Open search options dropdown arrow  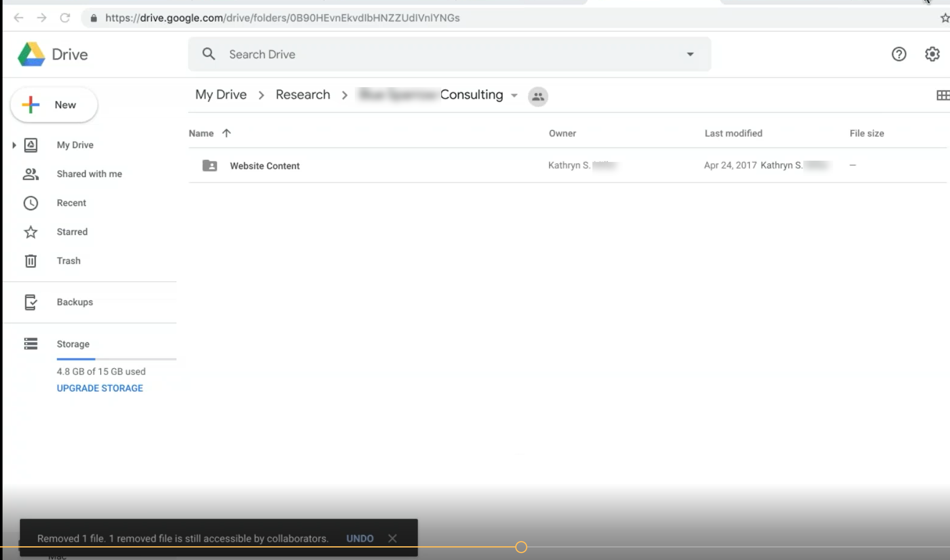click(690, 54)
